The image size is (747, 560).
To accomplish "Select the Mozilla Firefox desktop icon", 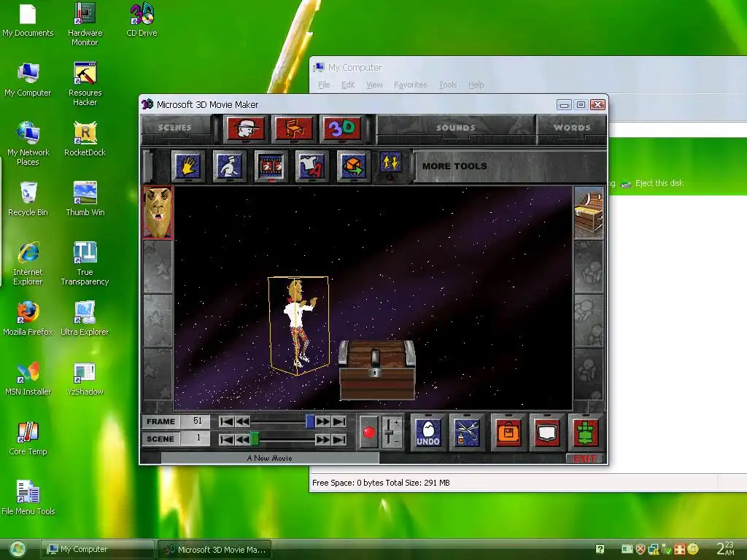I will point(28,319).
